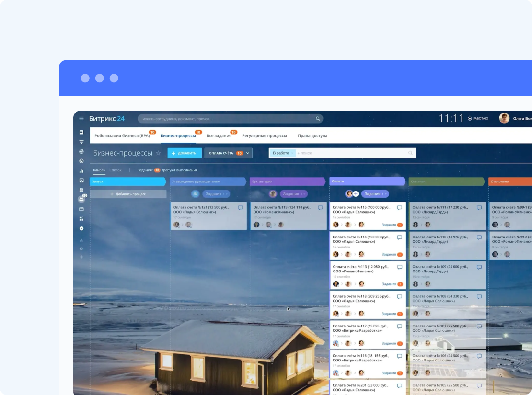
Task: Open the hamburger menu beside the Битрикс 24 logo
Action: [81, 119]
